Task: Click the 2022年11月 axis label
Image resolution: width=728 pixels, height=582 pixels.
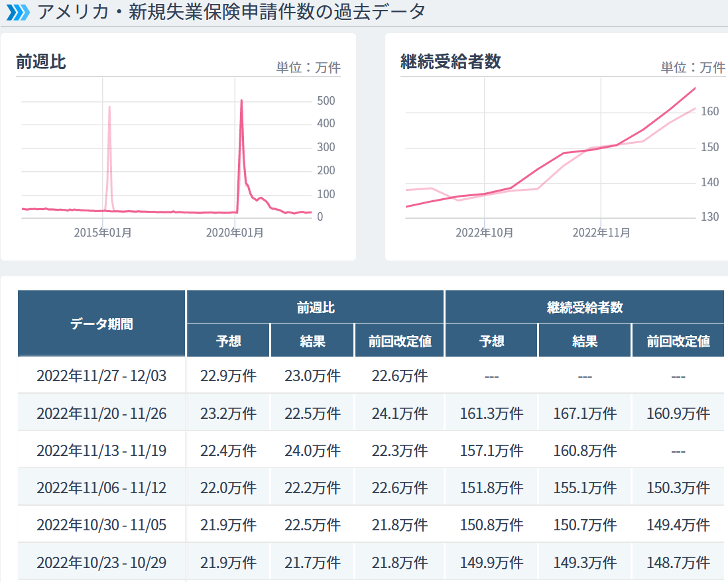Action: 601,233
